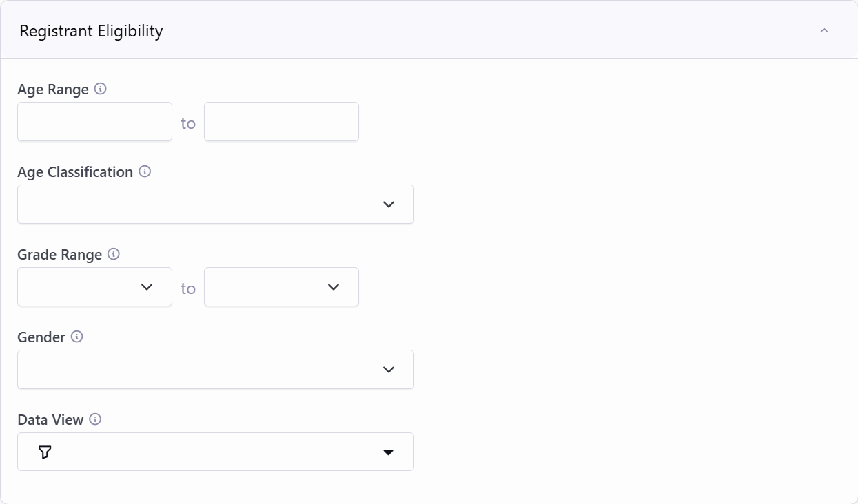Image resolution: width=858 pixels, height=504 pixels.
Task: Open the Age Classification dropdown
Action: 215,204
